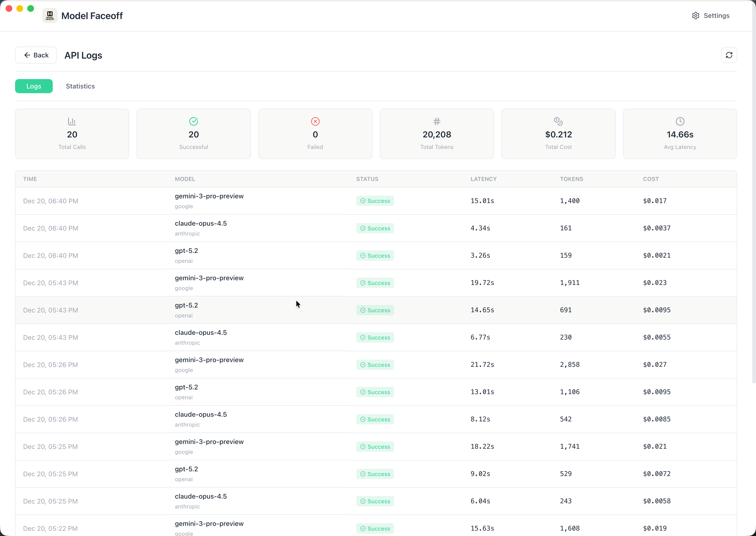Screen dimensions: 756x536
Task: Switch to the Statistics tab
Action: coord(80,86)
